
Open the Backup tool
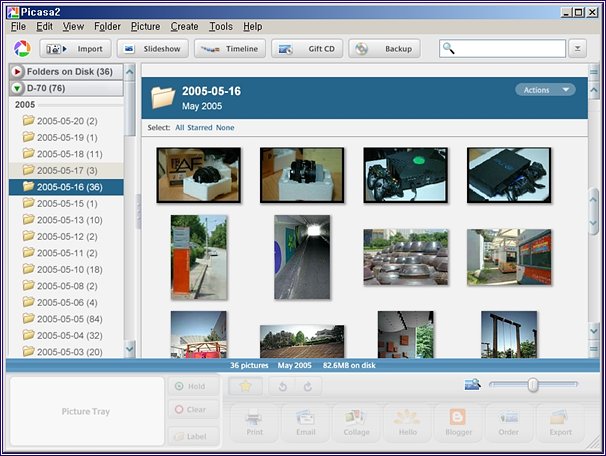point(384,48)
